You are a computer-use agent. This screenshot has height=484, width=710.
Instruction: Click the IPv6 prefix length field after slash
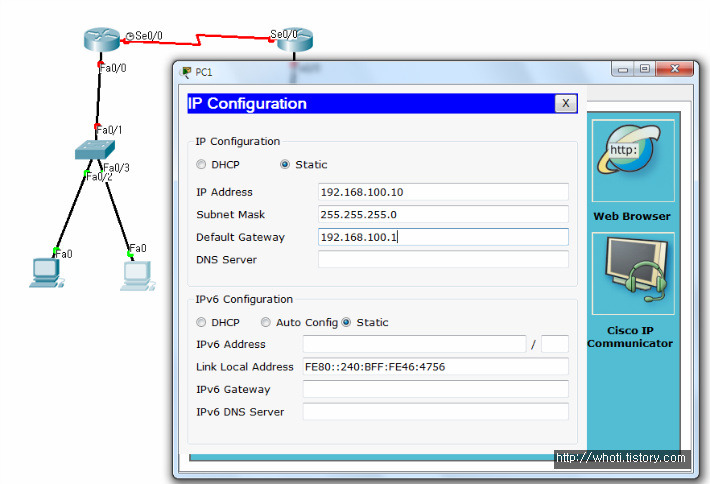555,344
